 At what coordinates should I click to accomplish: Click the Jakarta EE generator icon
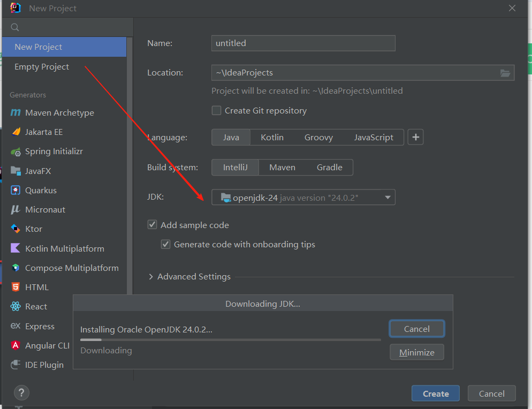(16, 132)
